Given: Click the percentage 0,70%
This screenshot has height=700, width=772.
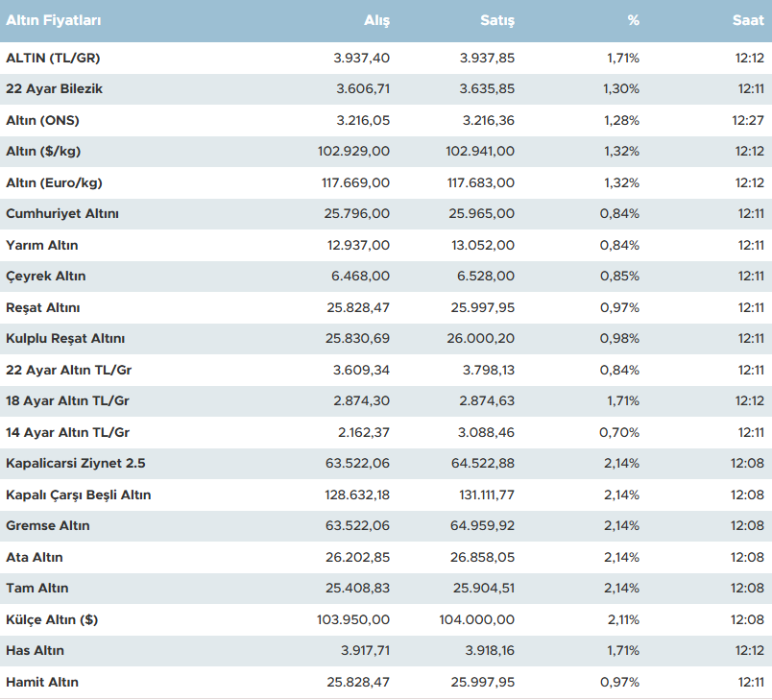Looking at the screenshot, I should click(619, 433).
